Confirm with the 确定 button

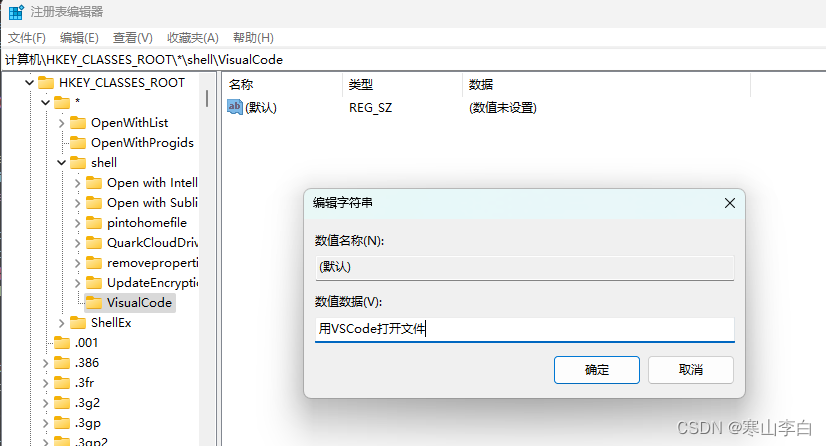tap(597, 370)
